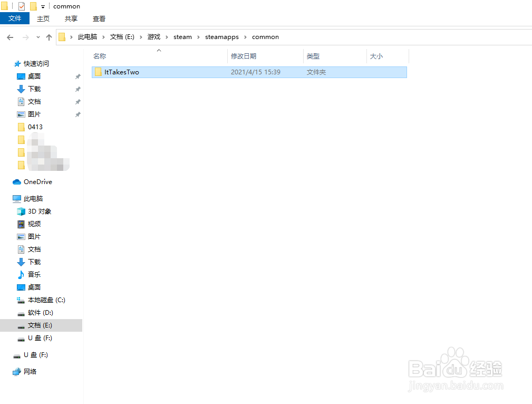Screen dimensions: 532x404
Task: Click the 视频 film icon
Action: pos(21,224)
